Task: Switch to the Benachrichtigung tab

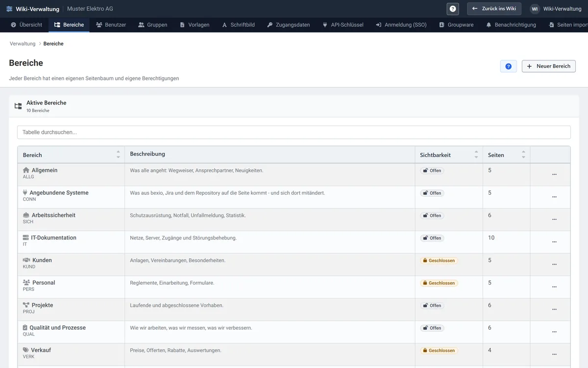Action: (511, 25)
